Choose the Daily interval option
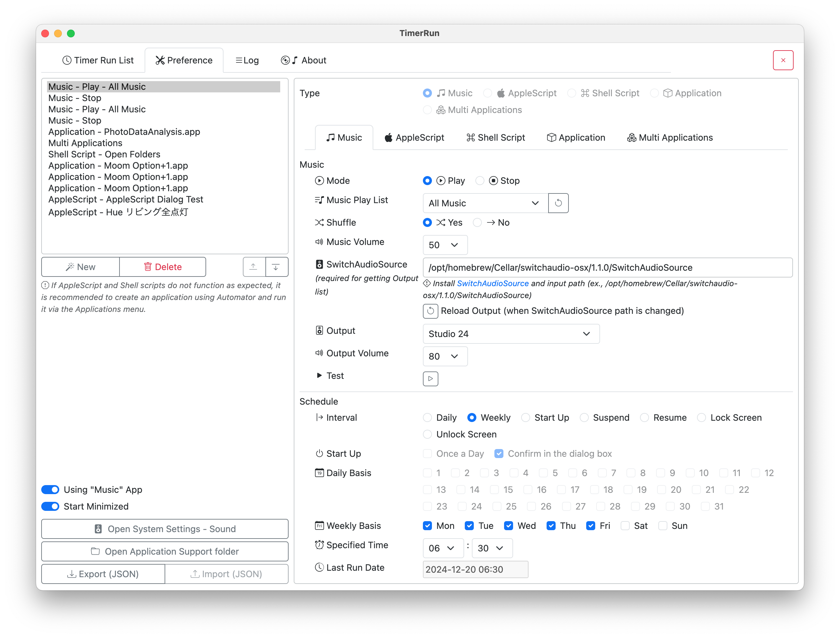The width and height of the screenshot is (840, 638). click(x=427, y=418)
